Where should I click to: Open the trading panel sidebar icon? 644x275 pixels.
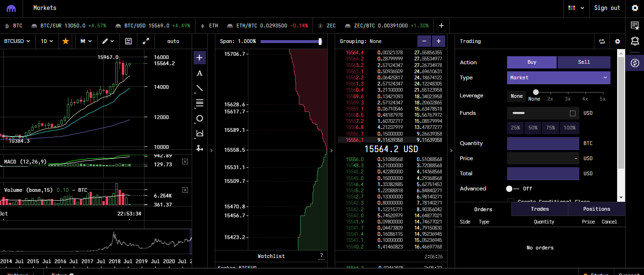[x=635, y=62]
